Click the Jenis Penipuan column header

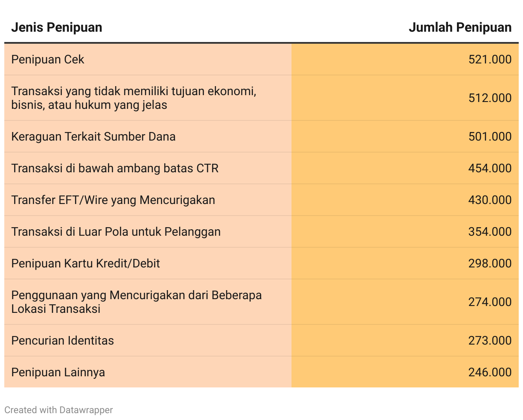pyautogui.click(x=57, y=27)
